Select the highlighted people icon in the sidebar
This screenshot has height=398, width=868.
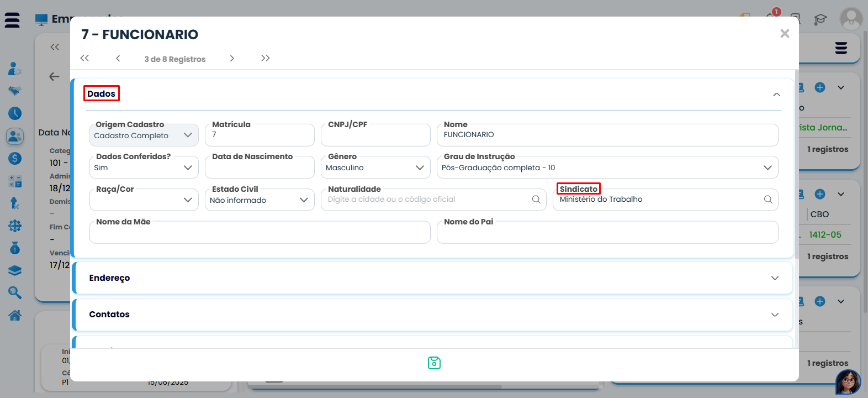click(x=15, y=136)
